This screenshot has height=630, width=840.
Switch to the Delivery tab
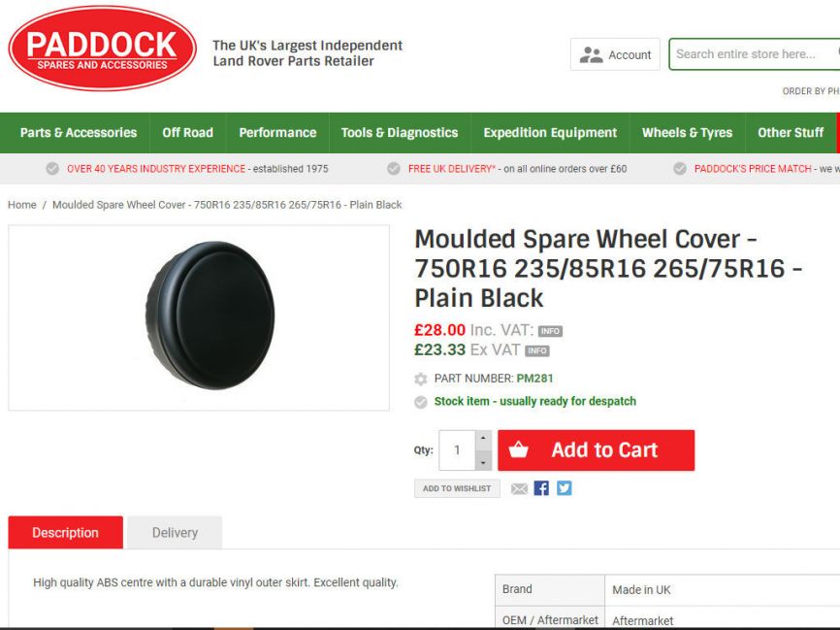[175, 532]
